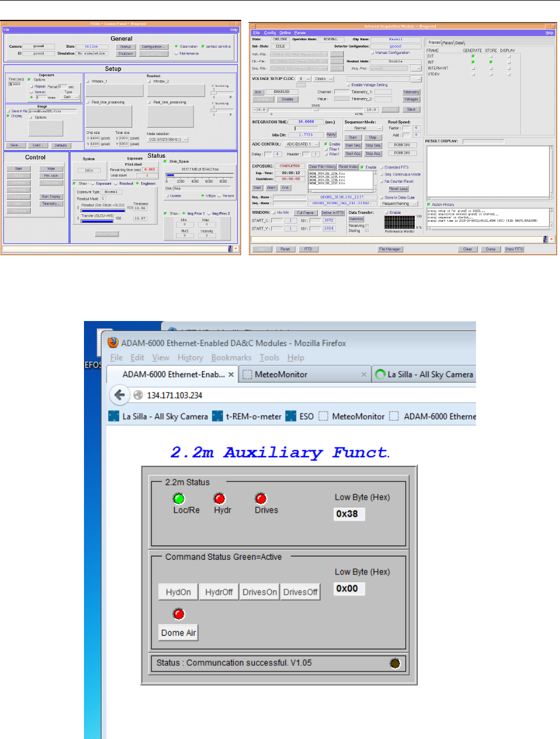Screen dimensions: 560x739
Task: Click the HydrOff command button
Action: (219, 592)
